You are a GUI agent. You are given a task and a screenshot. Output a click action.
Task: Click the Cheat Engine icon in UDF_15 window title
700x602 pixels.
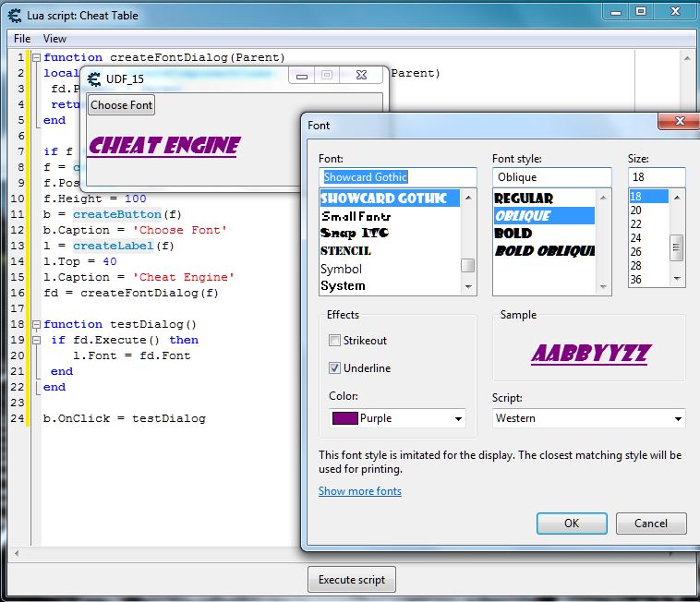[94, 79]
